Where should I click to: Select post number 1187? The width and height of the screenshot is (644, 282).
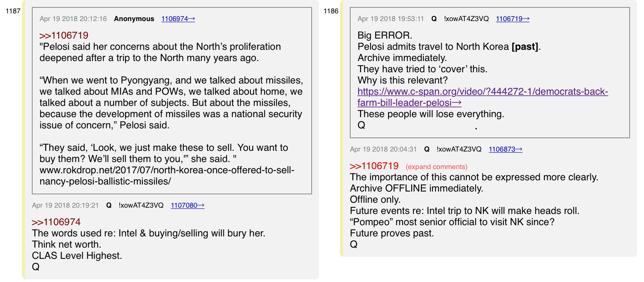[x=13, y=11]
